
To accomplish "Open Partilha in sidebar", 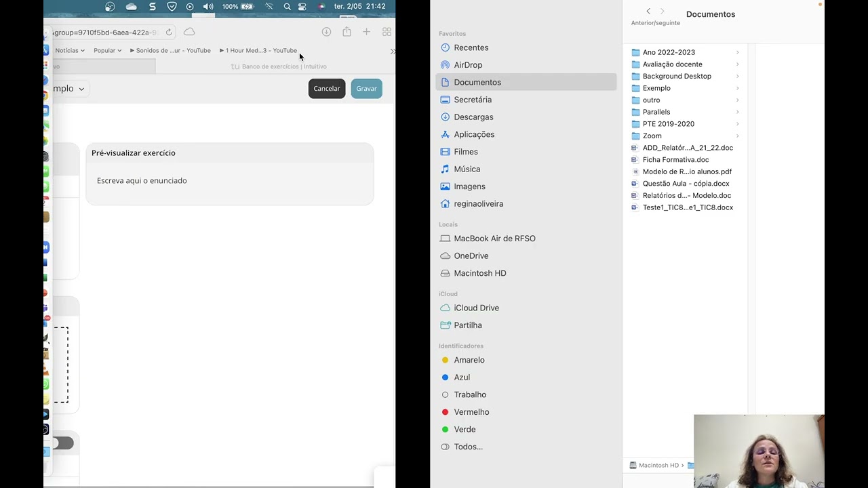I will coord(526,325).
